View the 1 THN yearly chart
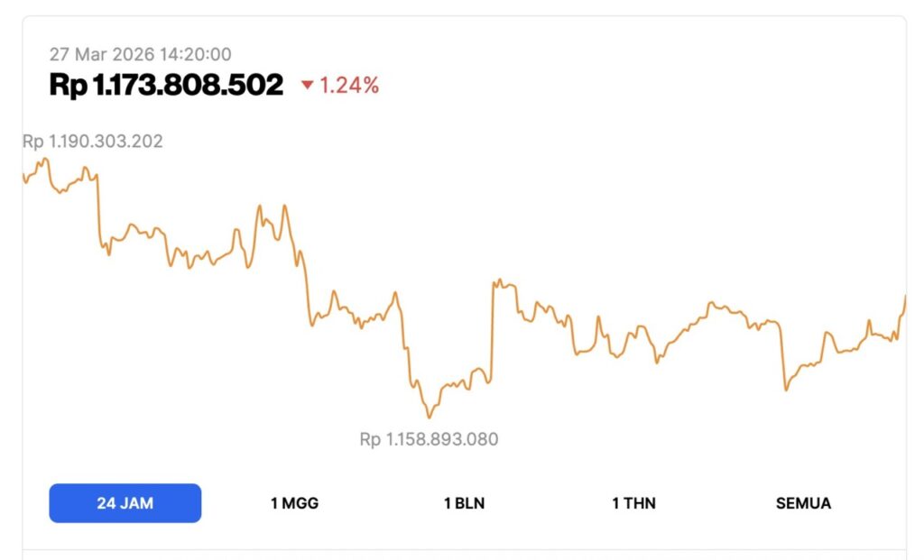Viewport: 924px width, 560px height. coord(634,503)
